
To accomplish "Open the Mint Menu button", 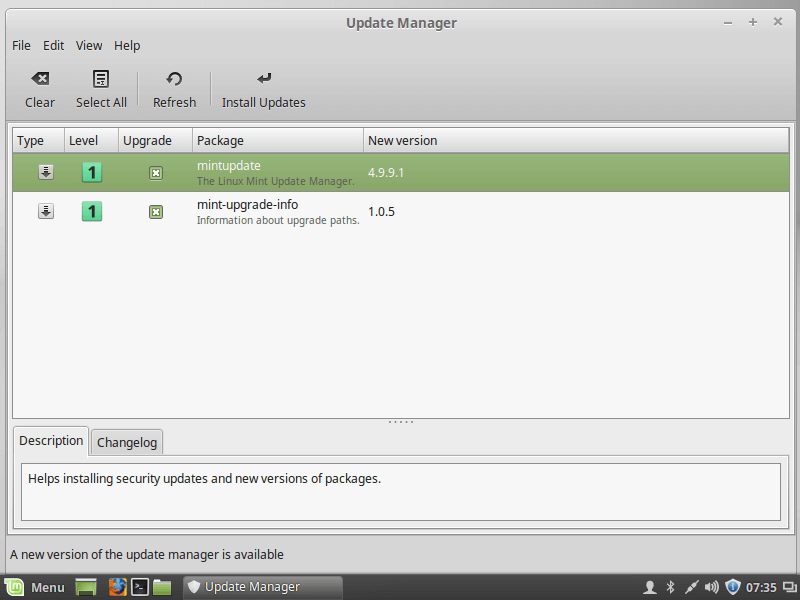I will point(36,587).
